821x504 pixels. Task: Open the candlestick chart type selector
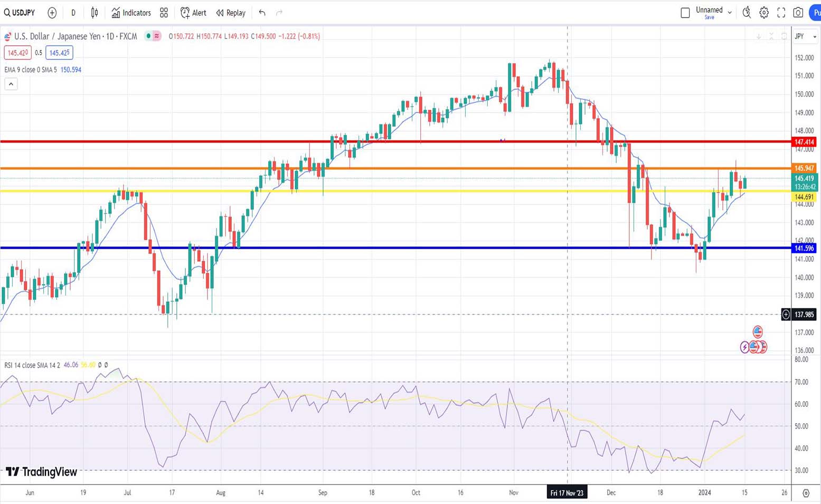point(95,13)
